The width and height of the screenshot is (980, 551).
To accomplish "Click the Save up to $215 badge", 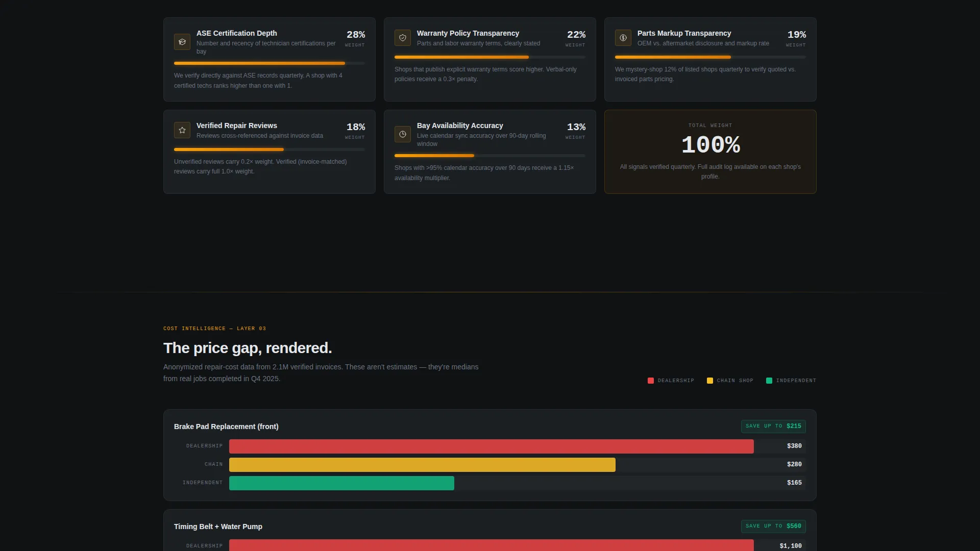I will coord(773,427).
